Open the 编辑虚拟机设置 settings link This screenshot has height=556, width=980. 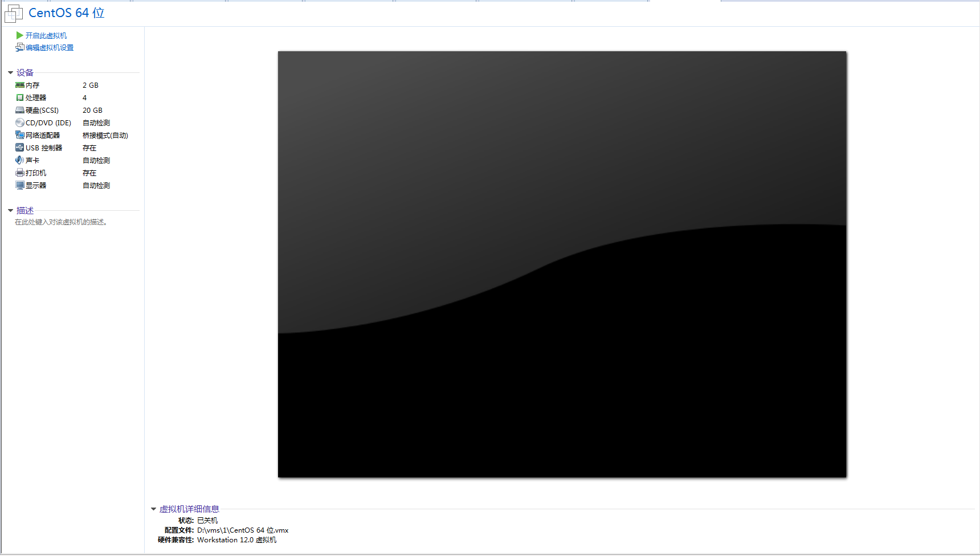click(x=50, y=47)
